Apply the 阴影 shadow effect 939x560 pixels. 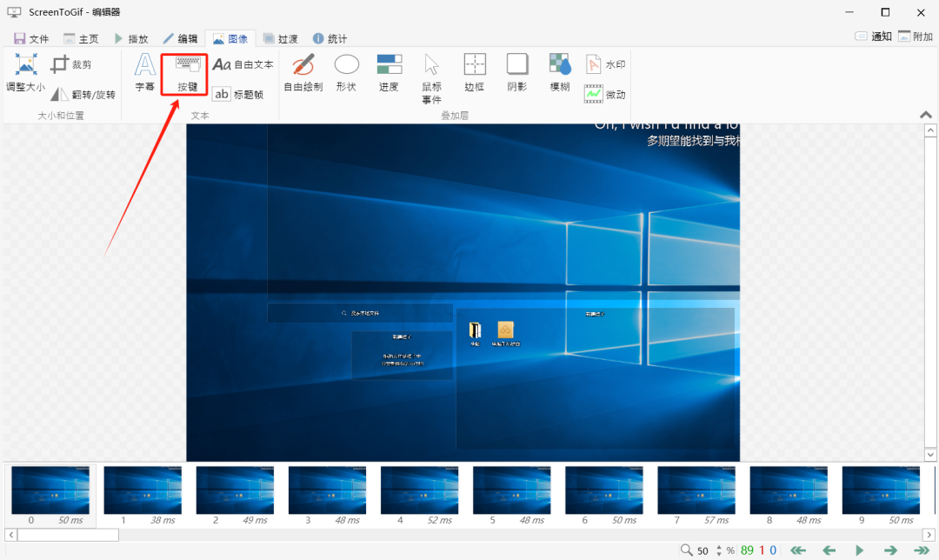tap(517, 73)
